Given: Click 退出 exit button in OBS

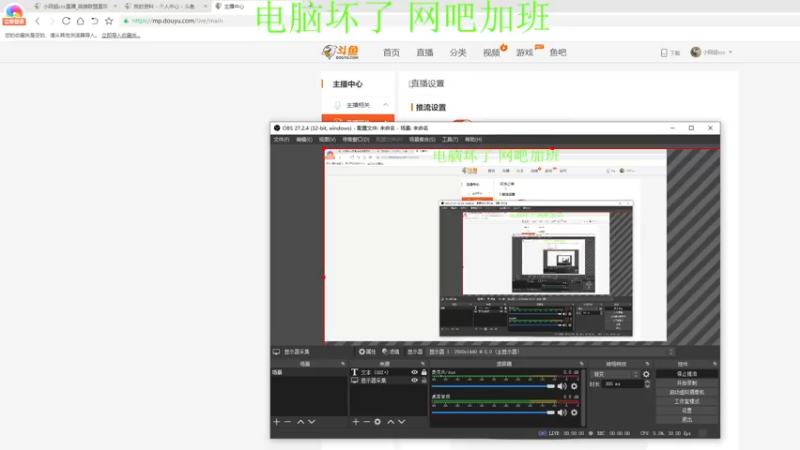Looking at the screenshot, I should point(687,420).
